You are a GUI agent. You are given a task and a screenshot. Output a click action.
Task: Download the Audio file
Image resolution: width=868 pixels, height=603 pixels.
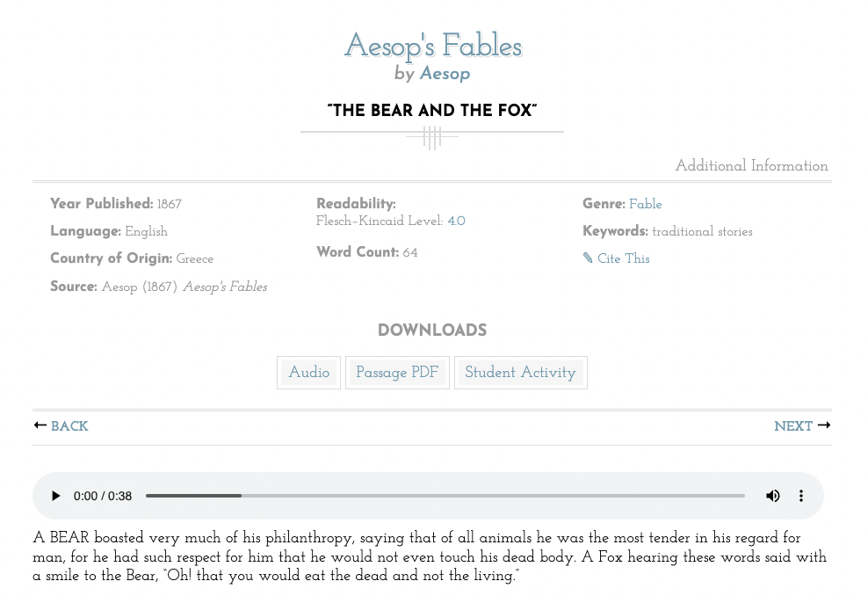click(x=308, y=373)
